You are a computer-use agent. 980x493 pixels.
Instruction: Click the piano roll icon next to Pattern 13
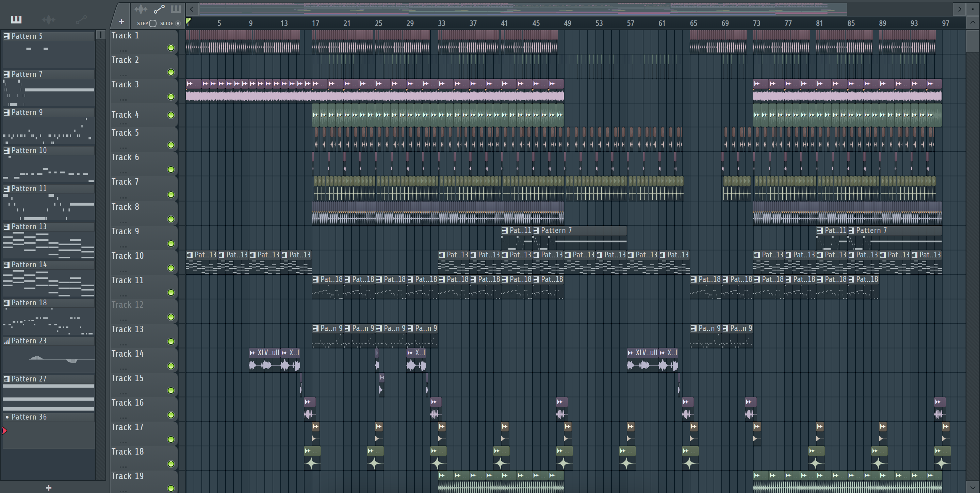tap(6, 226)
